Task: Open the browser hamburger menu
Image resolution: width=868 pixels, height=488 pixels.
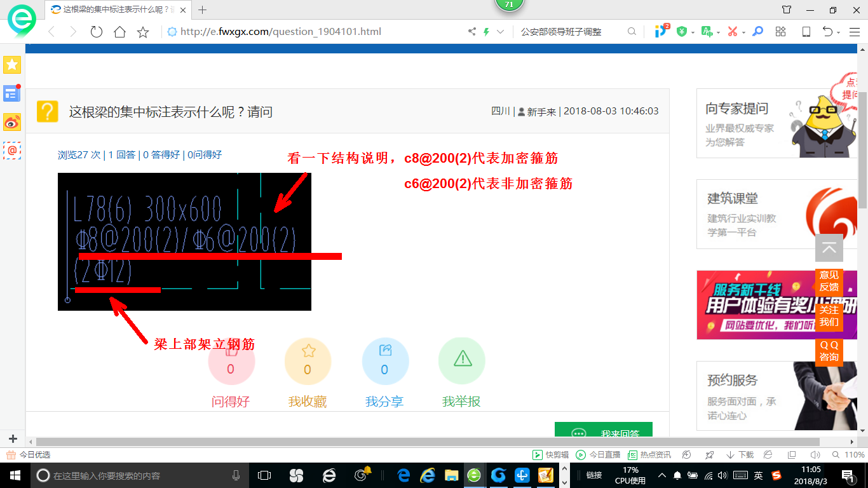Action: coord(855,32)
